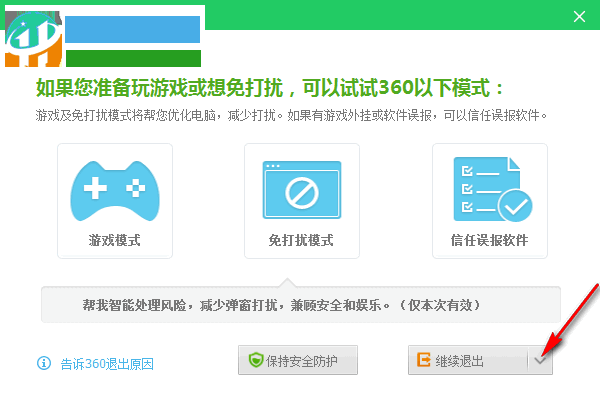Click the info icon beside 告诉360退出原因
The height and width of the screenshot is (400, 600).
click(x=44, y=363)
